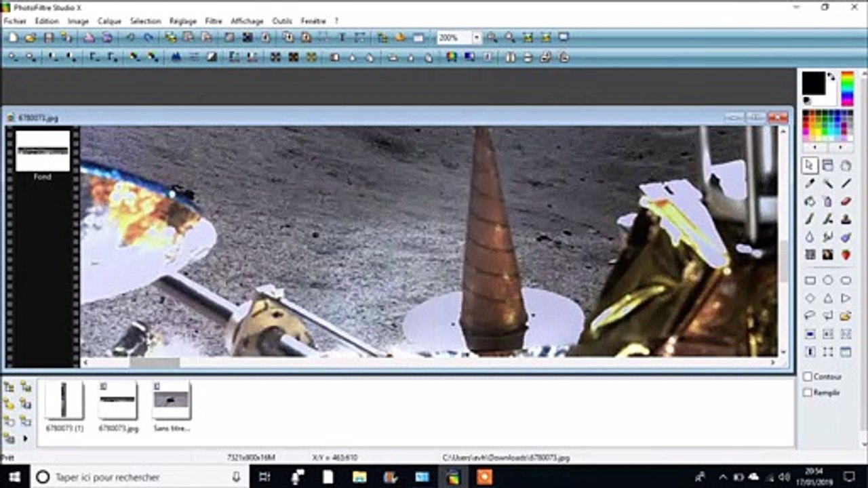Pick a color from the rainbow gradient strip

point(847,87)
